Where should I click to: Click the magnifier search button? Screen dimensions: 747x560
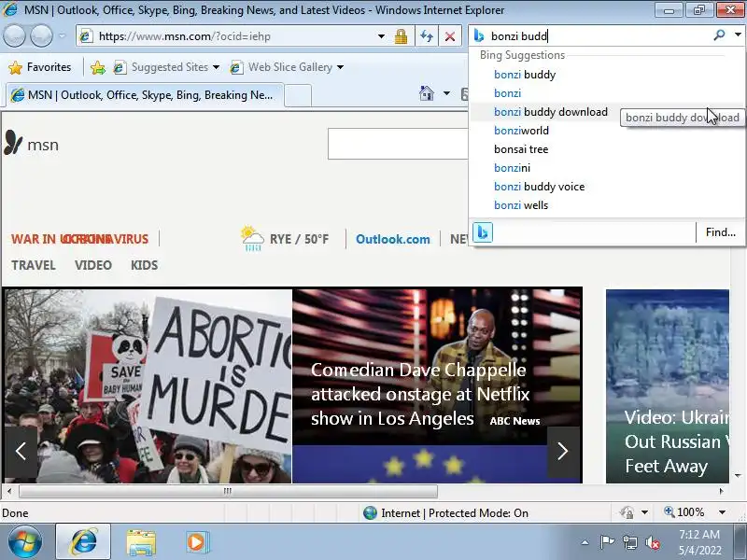pos(719,35)
